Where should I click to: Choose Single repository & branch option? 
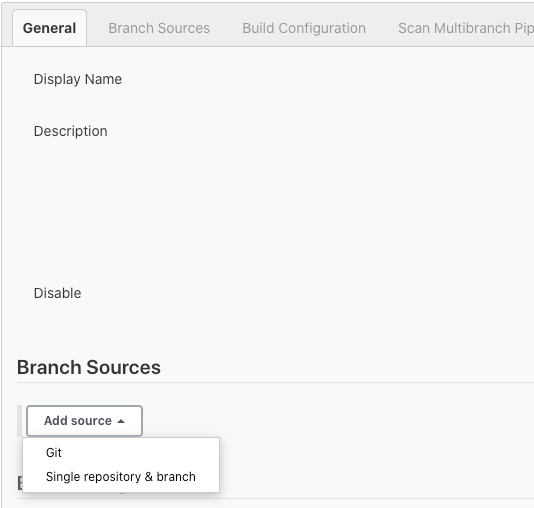click(121, 477)
